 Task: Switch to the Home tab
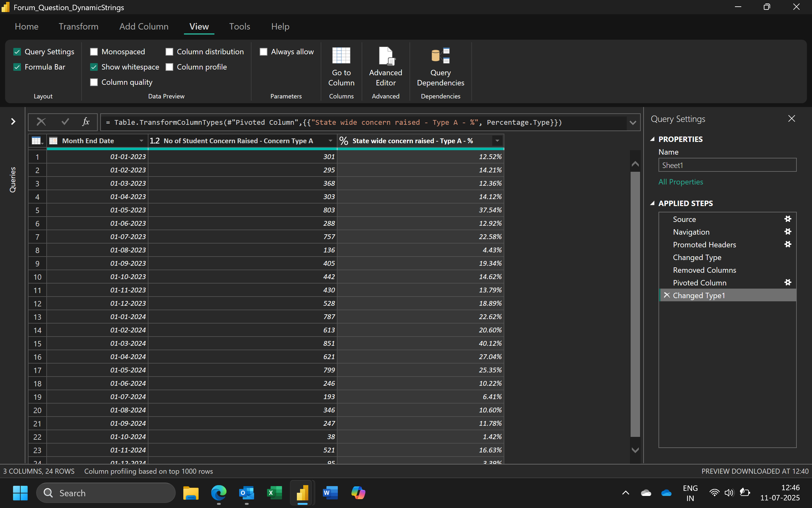[27, 26]
